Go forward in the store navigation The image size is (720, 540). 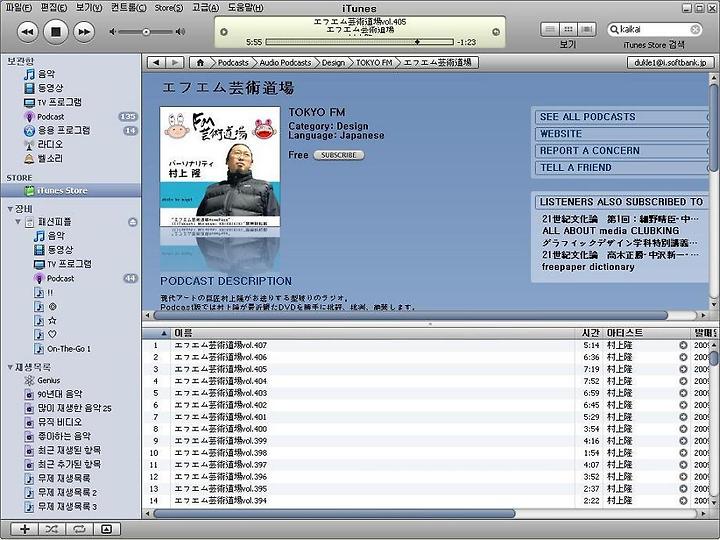pos(175,62)
